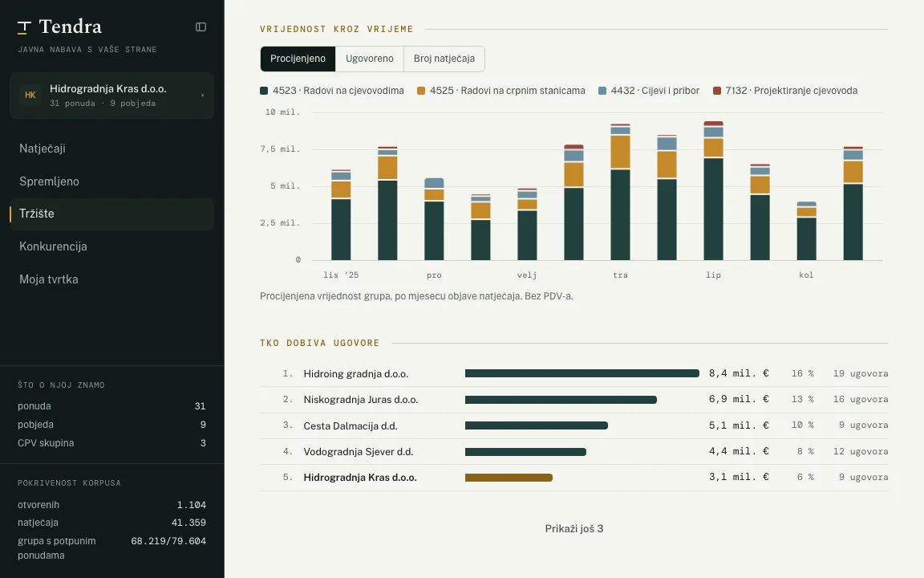The height and width of the screenshot is (578, 924).
Task: Click the Niskogradnja Juras d.o.o. value bar
Action: click(x=561, y=400)
